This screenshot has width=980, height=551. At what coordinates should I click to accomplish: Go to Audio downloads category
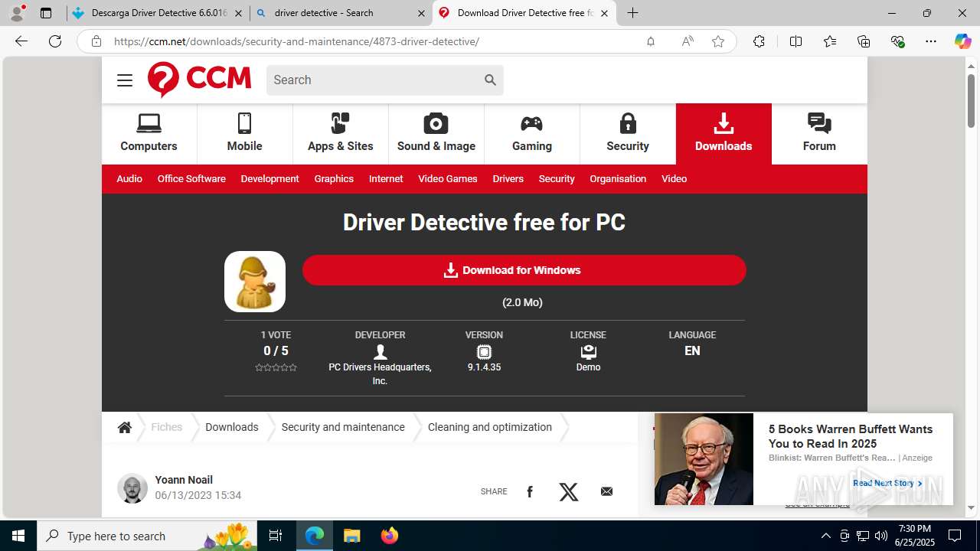[129, 178]
